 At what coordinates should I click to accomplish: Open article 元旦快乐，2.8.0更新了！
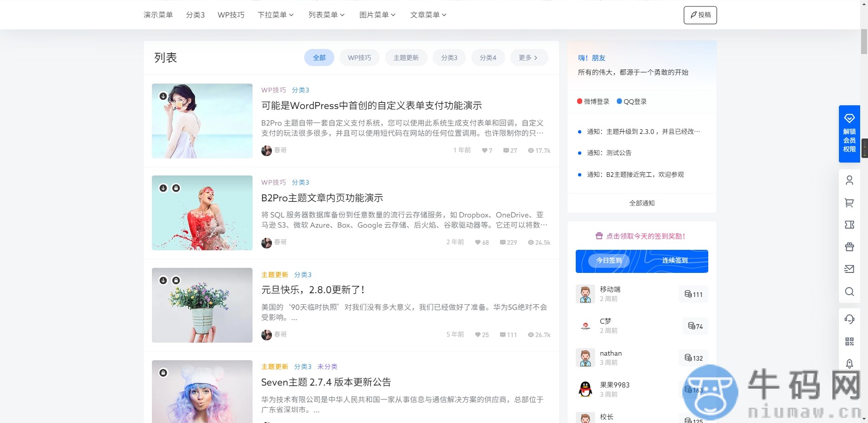tap(313, 290)
